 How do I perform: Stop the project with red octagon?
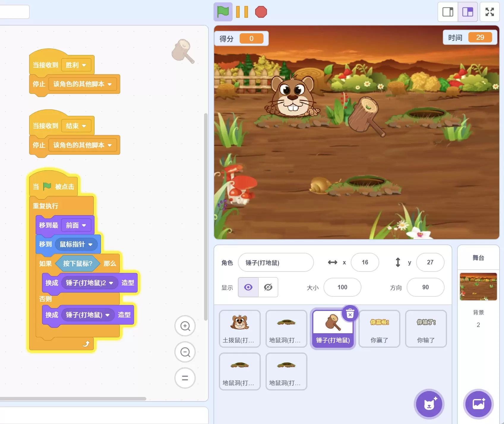pyautogui.click(x=261, y=12)
